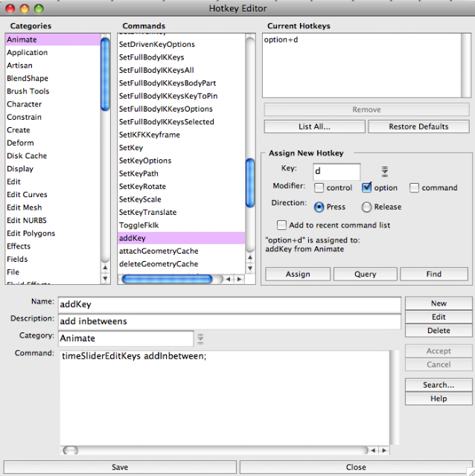This screenshot has height=476, width=475.
Task: Select the Edit NURBS category
Action: pos(53,220)
